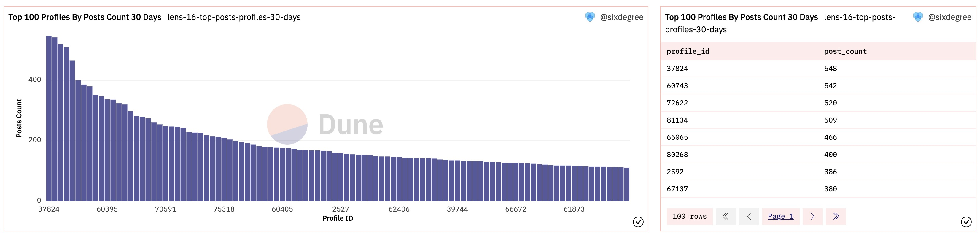The height and width of the screenshot is (235, 980).
Task: Open @sixdegree profile link on chart panel
Action: point(621,17)
